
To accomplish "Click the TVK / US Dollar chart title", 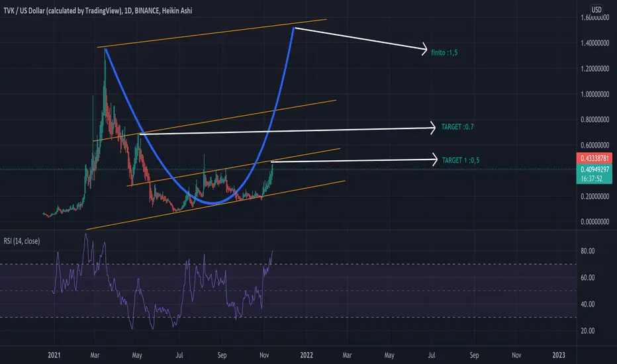I will pos(98,11).
